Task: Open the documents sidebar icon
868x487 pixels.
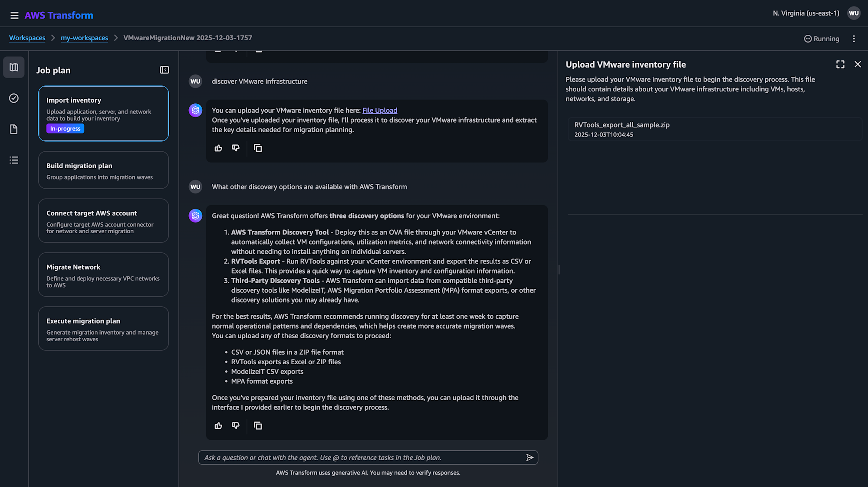Action: tap(14, 129)
